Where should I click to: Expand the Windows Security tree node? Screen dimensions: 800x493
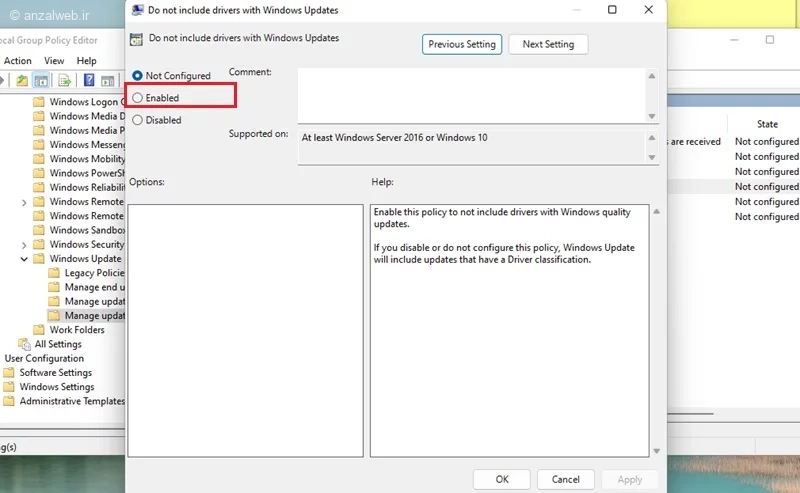pos(24,244)
